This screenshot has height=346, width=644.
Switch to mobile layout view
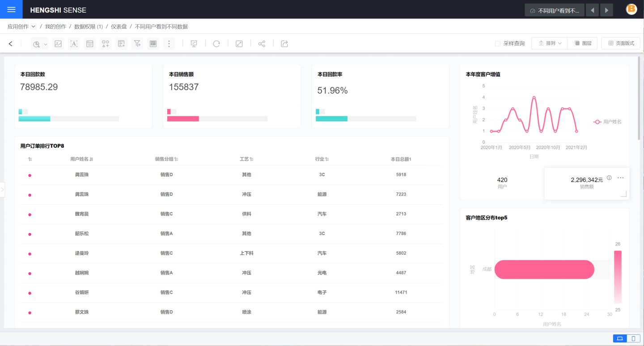633,338
